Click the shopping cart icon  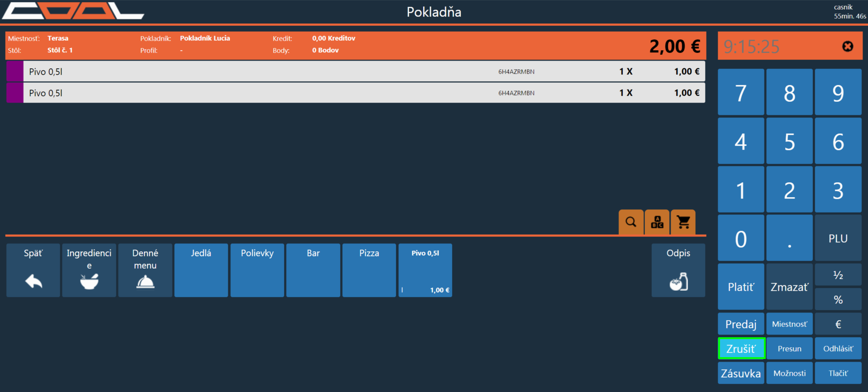coord(683,222)
